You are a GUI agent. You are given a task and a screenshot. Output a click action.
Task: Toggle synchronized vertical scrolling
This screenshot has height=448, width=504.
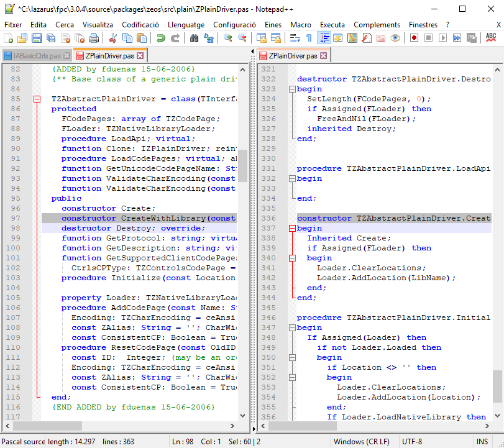[261, 38]
